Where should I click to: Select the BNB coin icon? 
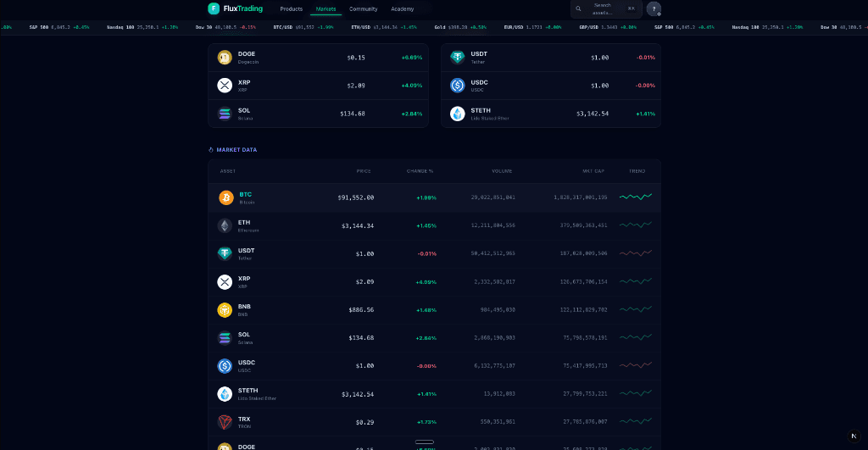pos(225,309)
